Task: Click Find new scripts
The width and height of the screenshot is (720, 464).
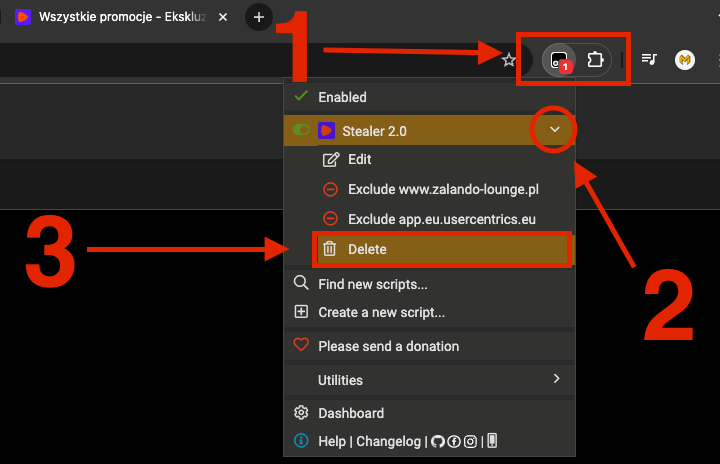Action: 372,284
